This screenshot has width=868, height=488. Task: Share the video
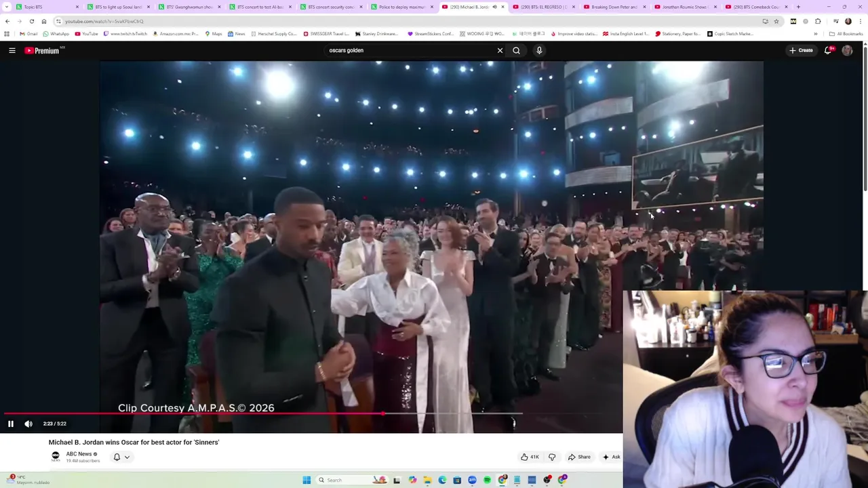(x=579, y=457)
